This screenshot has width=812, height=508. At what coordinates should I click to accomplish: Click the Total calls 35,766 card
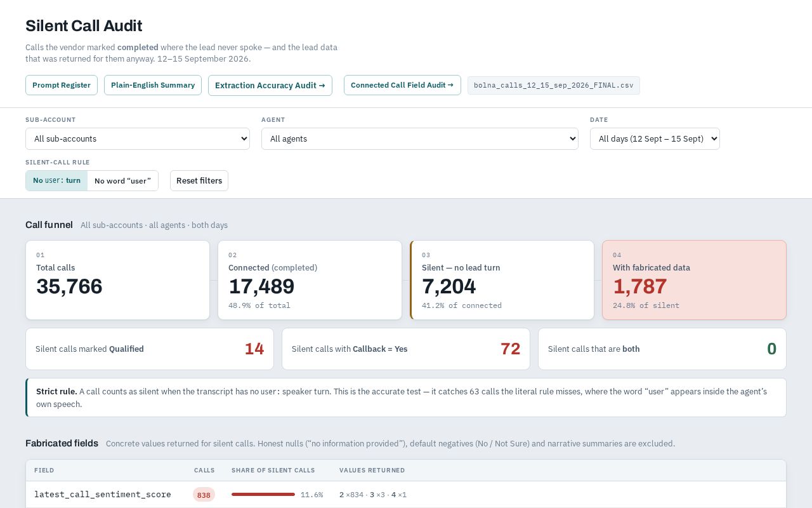point(117,280)
